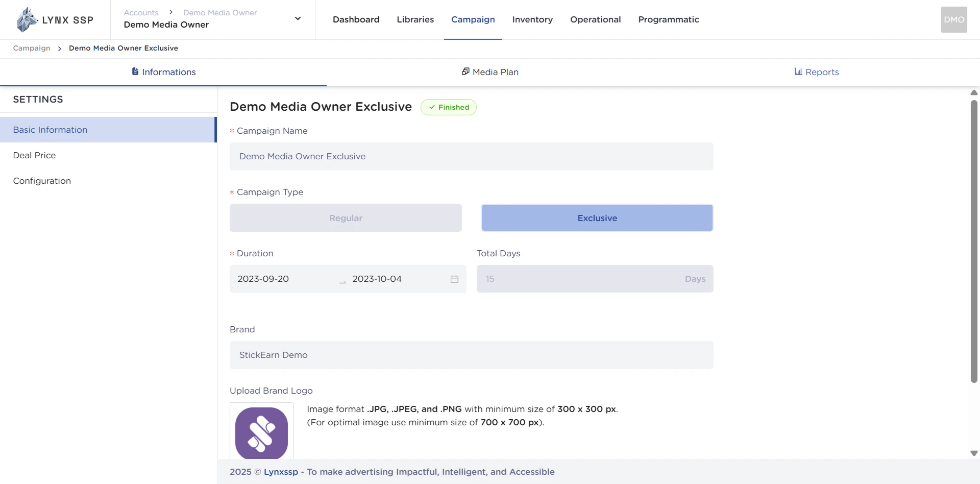
Task: Click the Accounts breadcrumb chevron
Action: coord(170,12)
